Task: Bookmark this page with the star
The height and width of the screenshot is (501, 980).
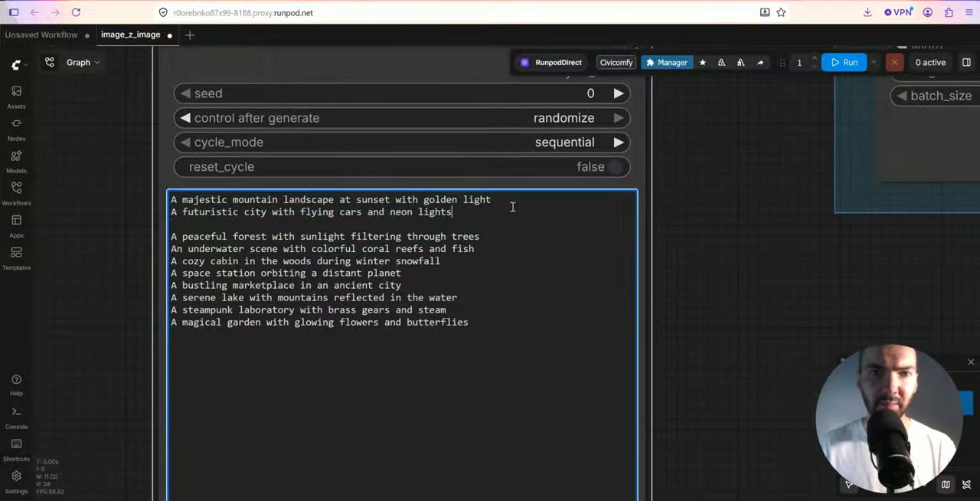Action: [x=781, y=12]
